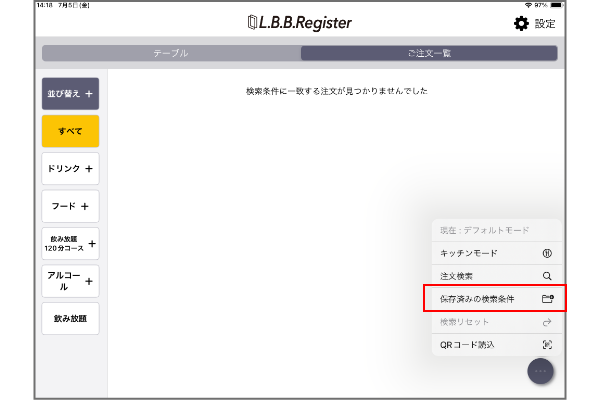
Task: Open the 設定 gear icon
Action: [x=521, y=23]
